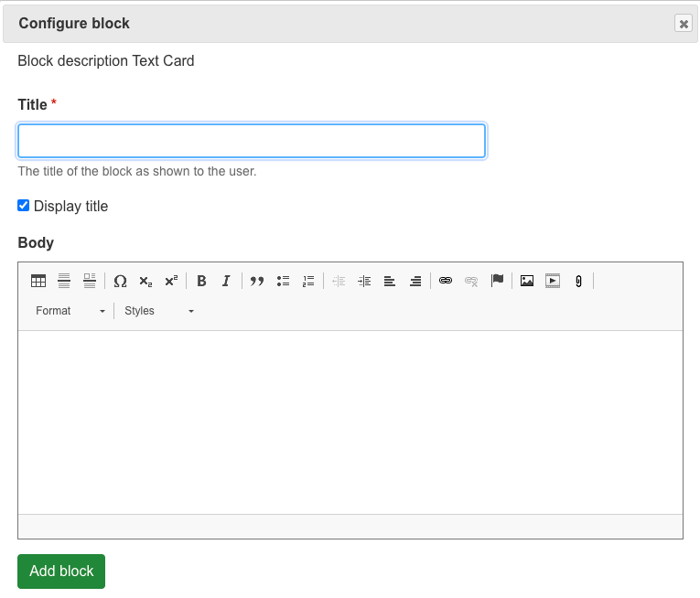Click the Title field help text

pyautogui.click(x=137, y=171)
